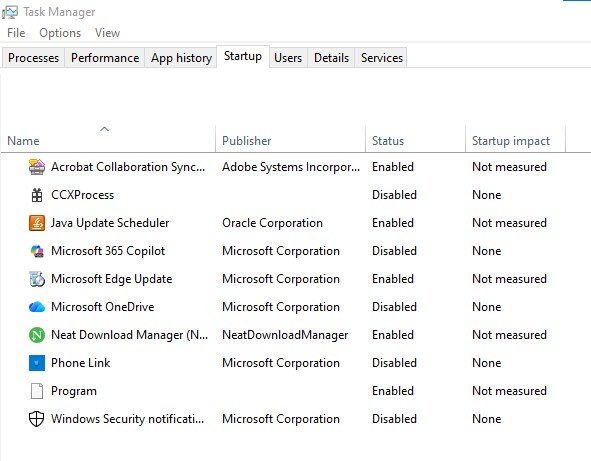Open the File menu

[16, 33]
